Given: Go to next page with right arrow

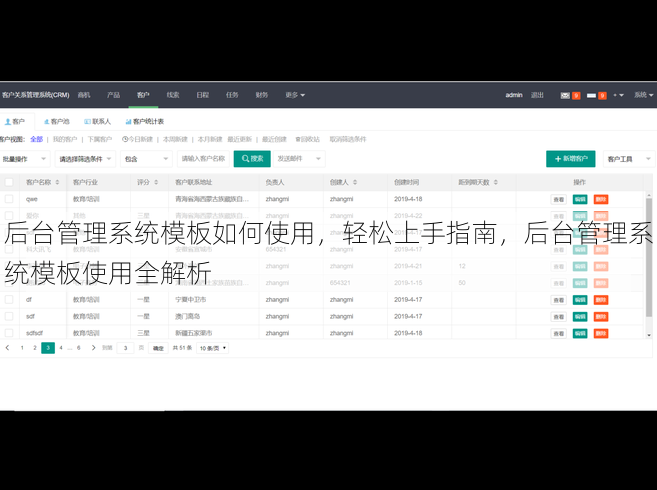Looking at the screenshot, I should click(93, 348).
